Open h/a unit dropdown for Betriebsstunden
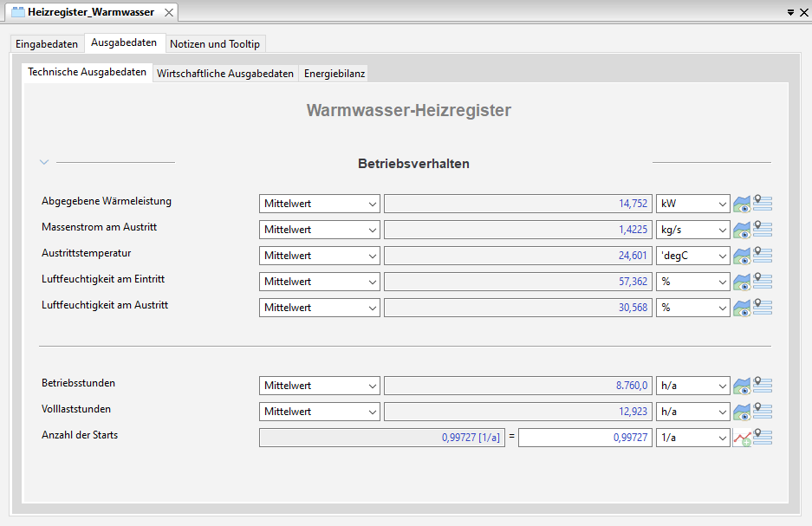The image size is (812, 526). 693,385
